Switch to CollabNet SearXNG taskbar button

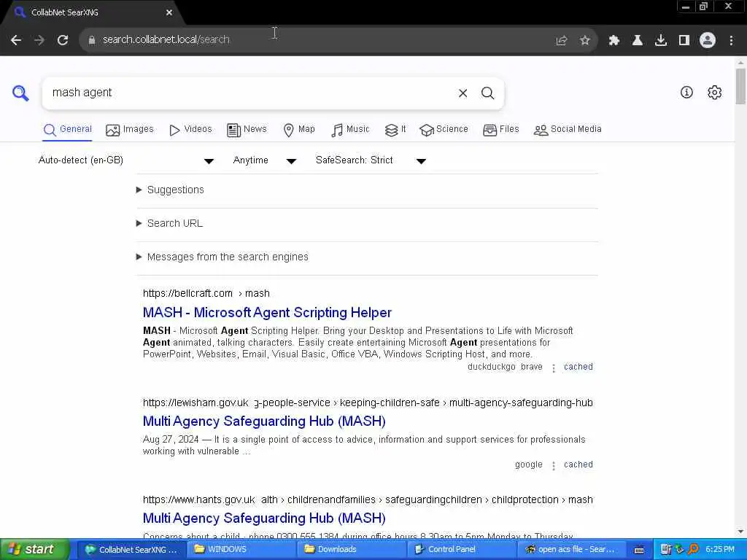point(132,550)
